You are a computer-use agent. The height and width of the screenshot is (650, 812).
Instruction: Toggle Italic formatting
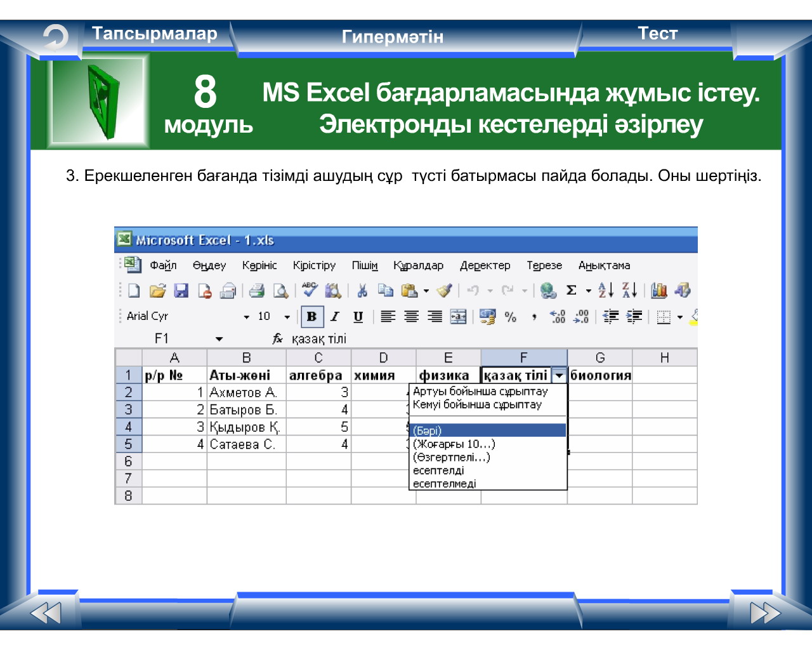click(x=335, y=317)
